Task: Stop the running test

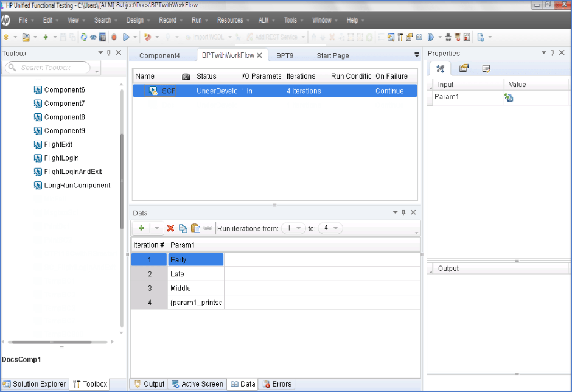Action: tap(145, 37)
